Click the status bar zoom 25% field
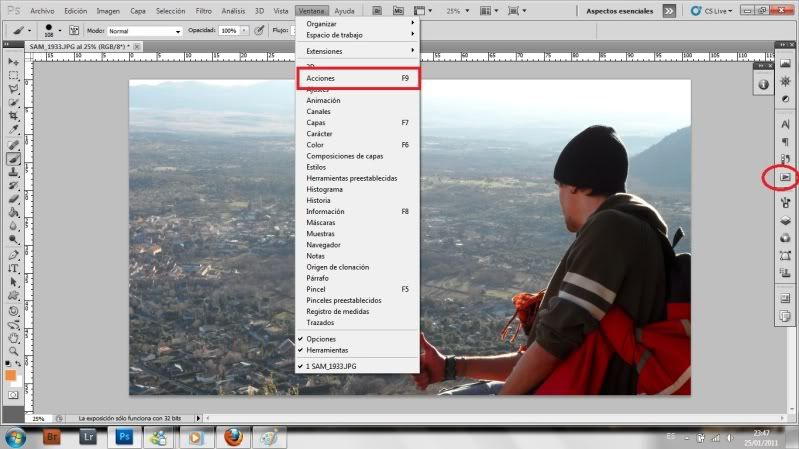The height and width of the screenshot is (449, 799). tap(39, 418)
